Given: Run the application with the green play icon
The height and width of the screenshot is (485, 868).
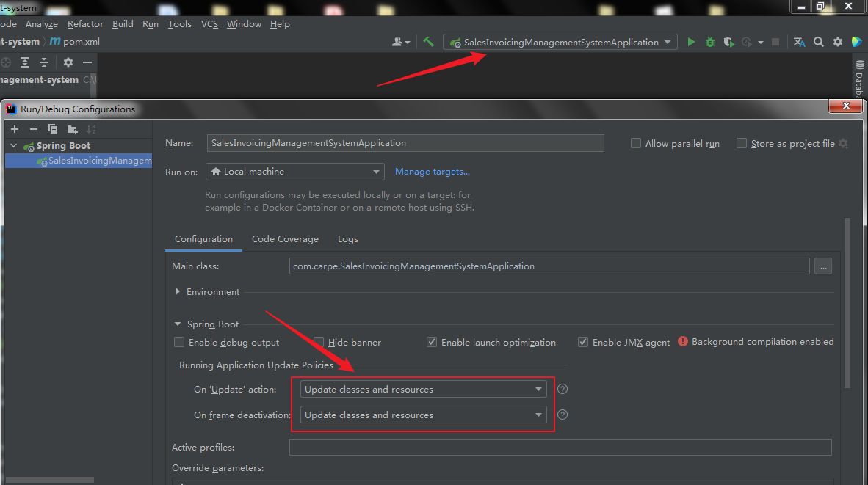Looking at the screenshot, I should 691,42.
